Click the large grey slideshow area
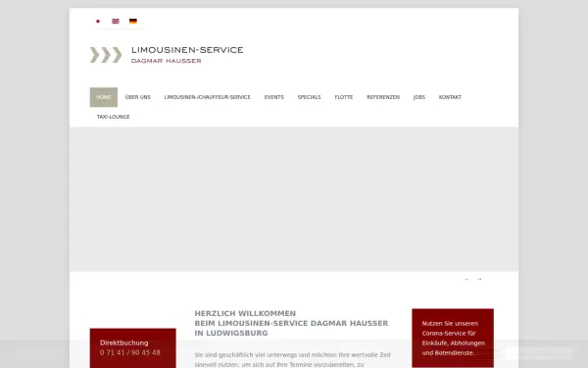 (x=294, y=199)
